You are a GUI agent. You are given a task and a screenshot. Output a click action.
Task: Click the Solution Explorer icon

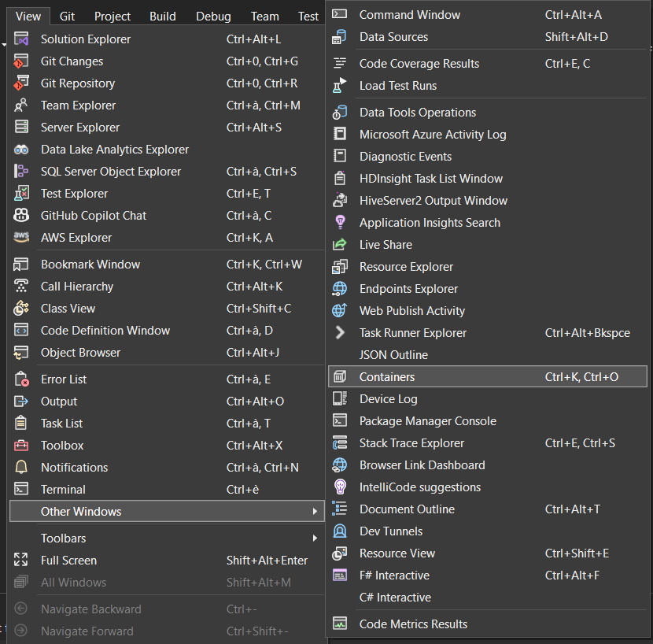pyautogui.click(x=21, y=39)
